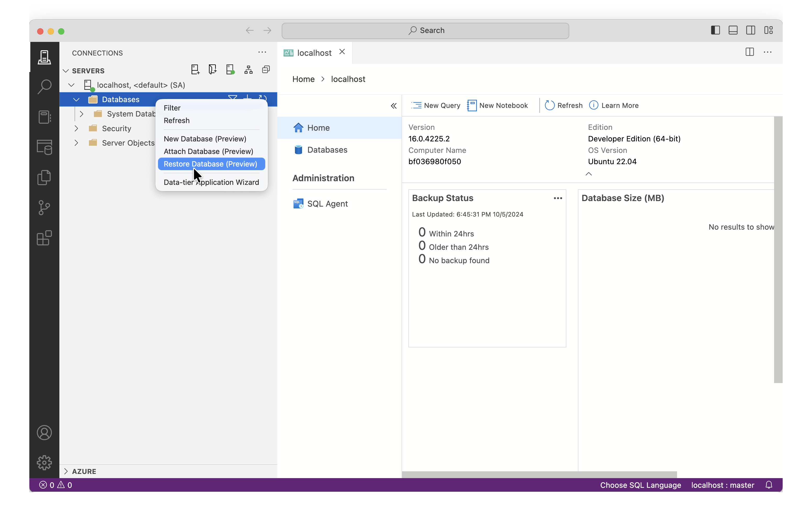The height and width of the screenshot is (531, 812).
Task: Expand the Server Objects folder
Action: pyautogui.click(x=76, y=143)
